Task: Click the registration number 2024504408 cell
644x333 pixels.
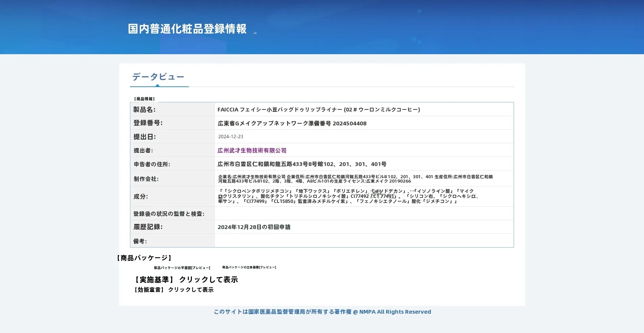Action: pyautogui.click(x=364, y=123)
